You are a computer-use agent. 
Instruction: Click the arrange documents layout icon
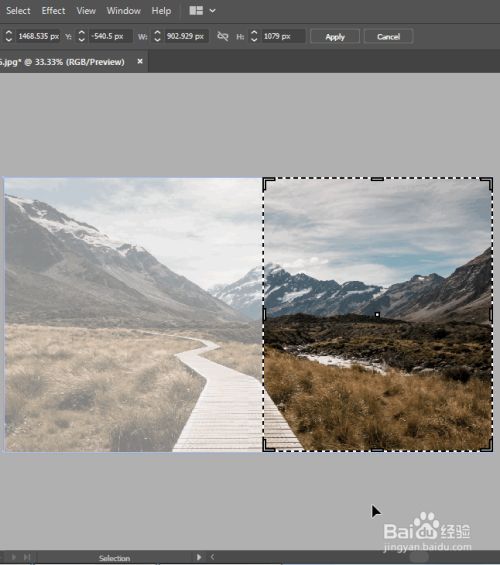click(196, 11)
